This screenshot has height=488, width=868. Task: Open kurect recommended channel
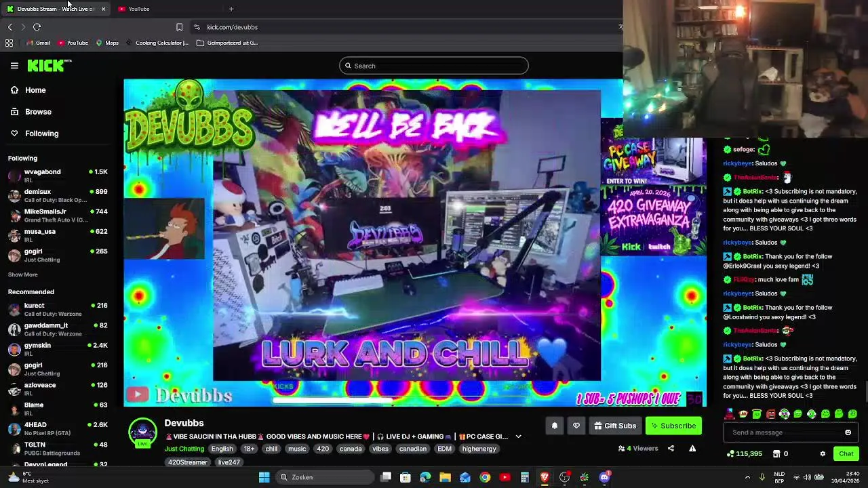pyautogui.click(x=58, y=309)
